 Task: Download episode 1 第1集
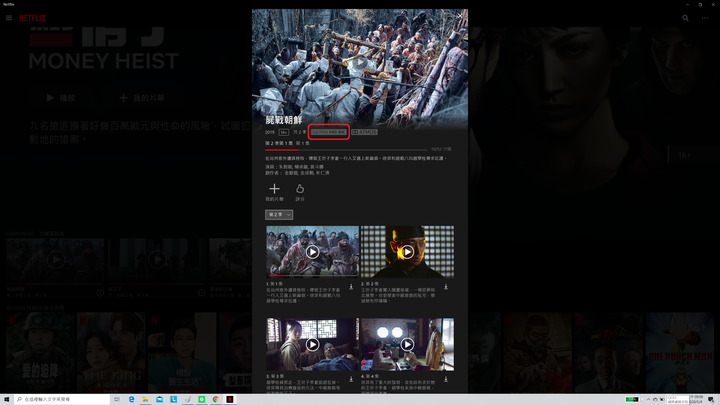coord(351,287)
